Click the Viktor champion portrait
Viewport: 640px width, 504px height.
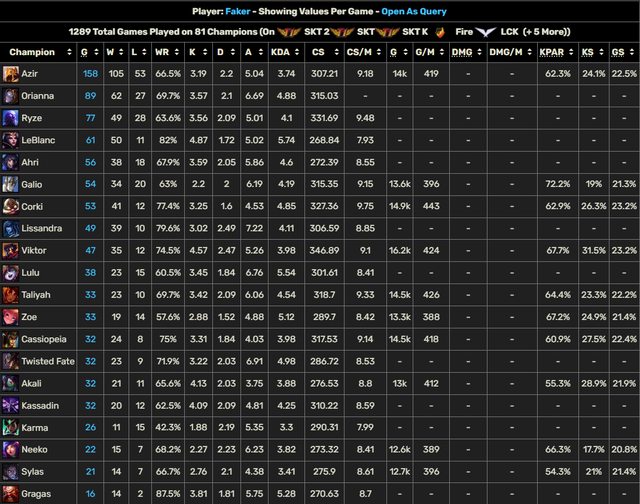point(11,250)
